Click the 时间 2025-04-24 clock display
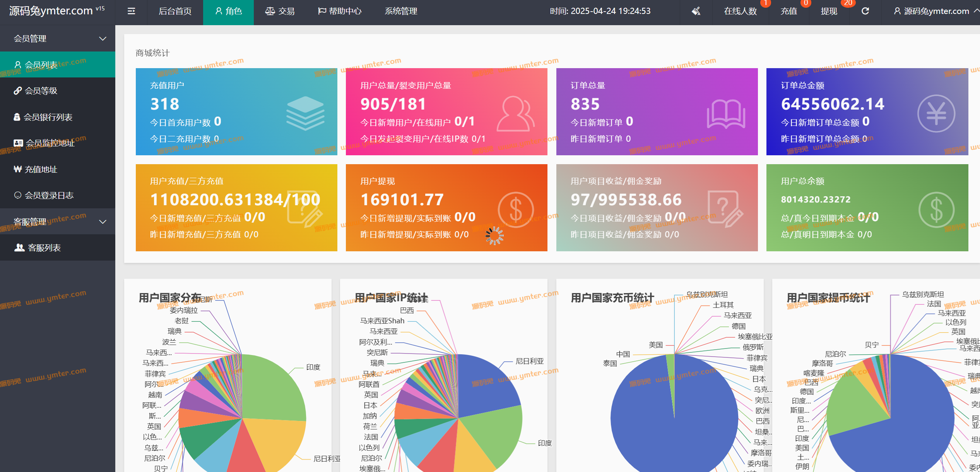The width and height of the screenshot is (980, 472). (x=600, y=11)
